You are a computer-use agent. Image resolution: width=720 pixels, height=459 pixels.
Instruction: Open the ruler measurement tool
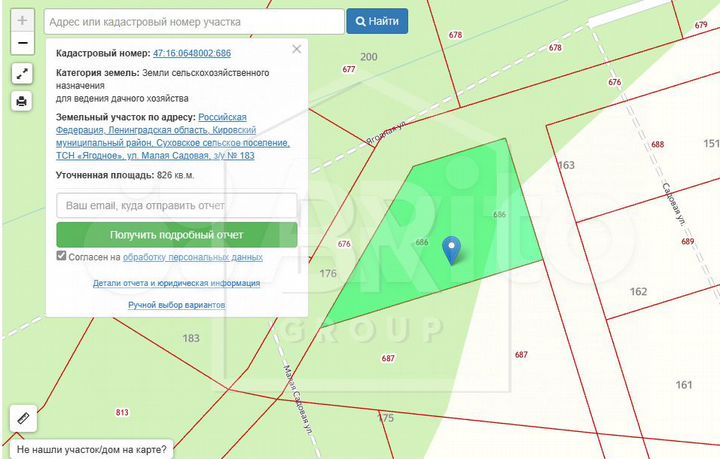(23, 418)
